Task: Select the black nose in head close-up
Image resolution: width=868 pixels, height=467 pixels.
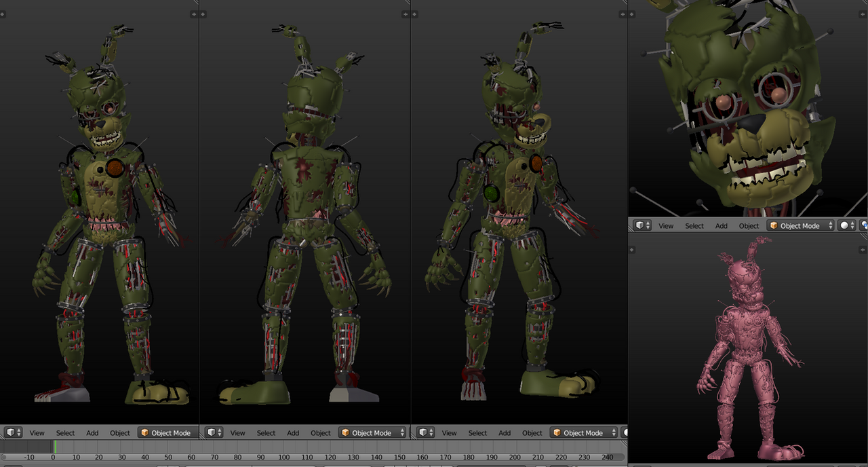Action: click(751, 124)
